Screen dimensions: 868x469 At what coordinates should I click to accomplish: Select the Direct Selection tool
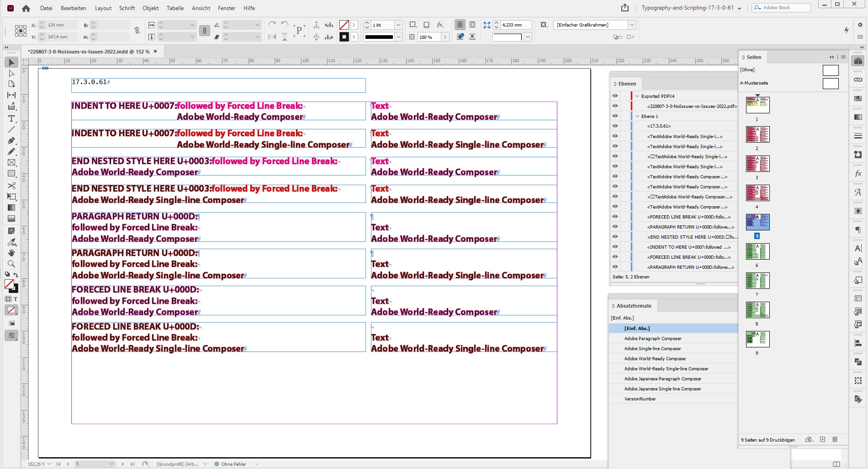click(x=11, y=73)
